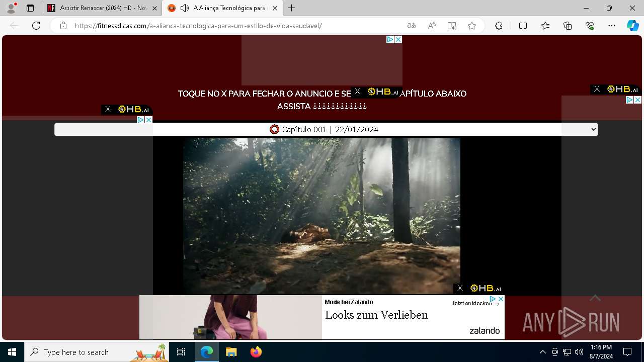Open a new browser tab
Image resolution: width=644 pixels, height=362 pixels.
coord(292,8)
